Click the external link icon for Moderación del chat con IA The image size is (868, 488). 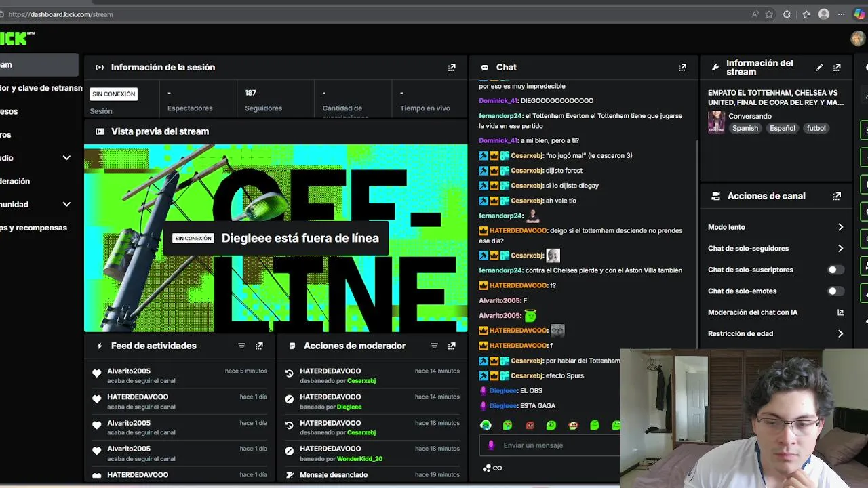tap(840, 312)
